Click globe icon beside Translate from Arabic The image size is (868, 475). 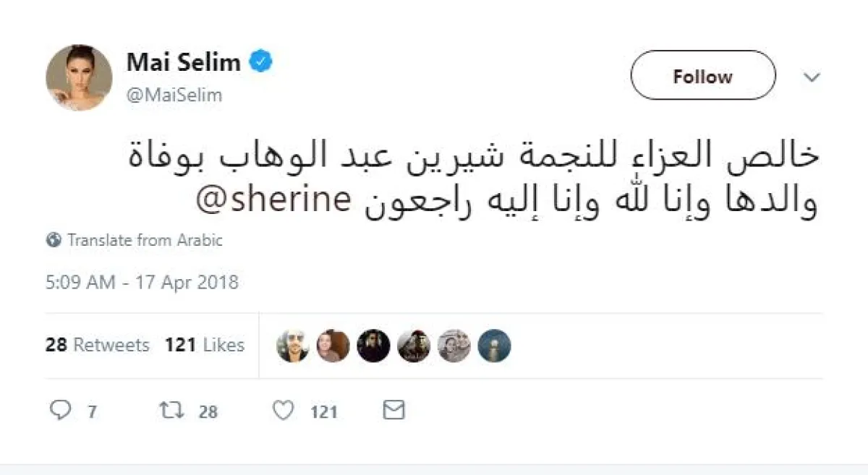54,240
